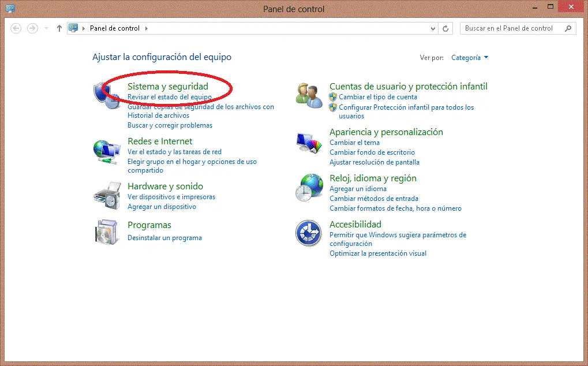The image size is (588, 366).
Task: Click Permitir que Windows sugiera parámetros
Action: coord(398,239)
